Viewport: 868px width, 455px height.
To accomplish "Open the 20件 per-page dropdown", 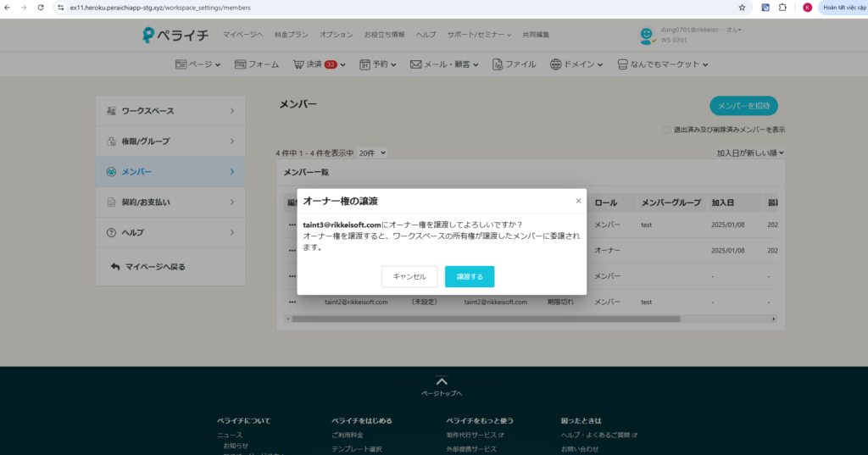I will [372, 153].
